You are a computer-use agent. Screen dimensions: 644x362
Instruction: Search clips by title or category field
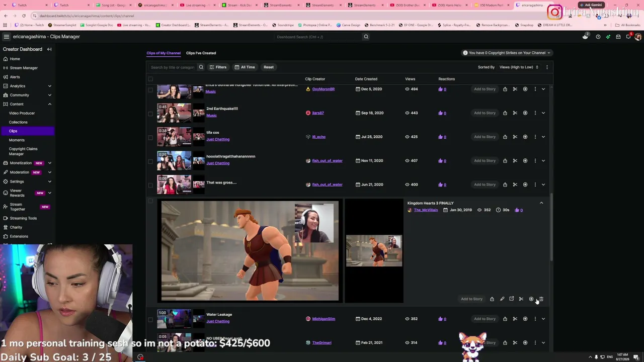(173, 67)
